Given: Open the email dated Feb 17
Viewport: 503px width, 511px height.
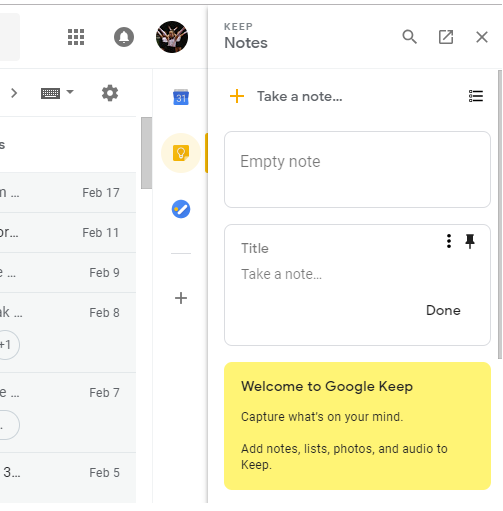Looking at the screenshot, I should click(68, 193).
